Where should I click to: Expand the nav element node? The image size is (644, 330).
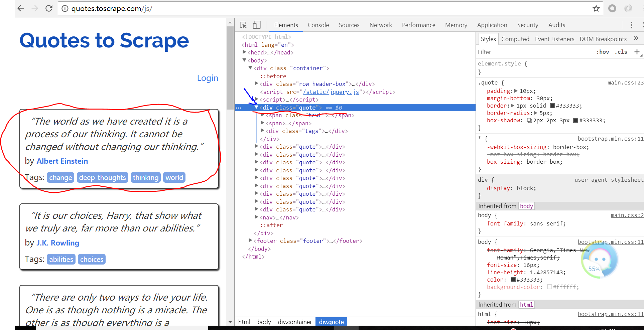257,217
